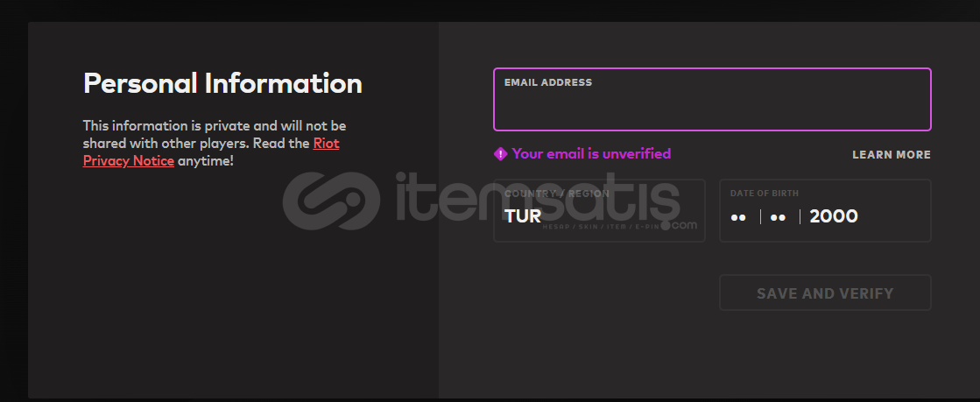The width and height of the screenshot is (980, 402).
Task: Focus the Email Address input field
Action: click(x=712, y=100)
